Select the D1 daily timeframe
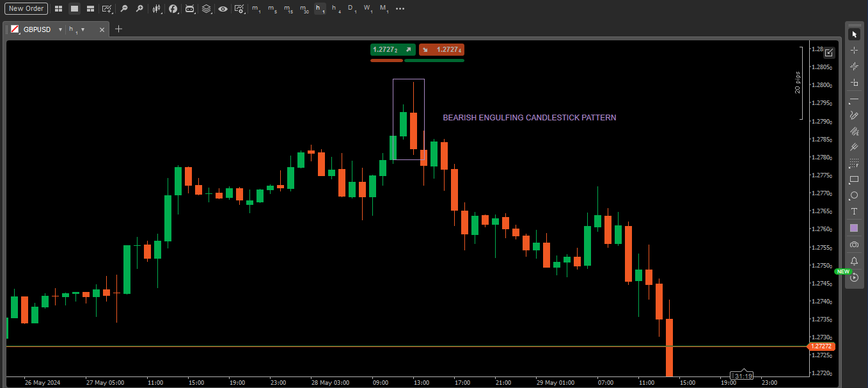This screenshot has height=388, width=868. (x=351, y=9)
